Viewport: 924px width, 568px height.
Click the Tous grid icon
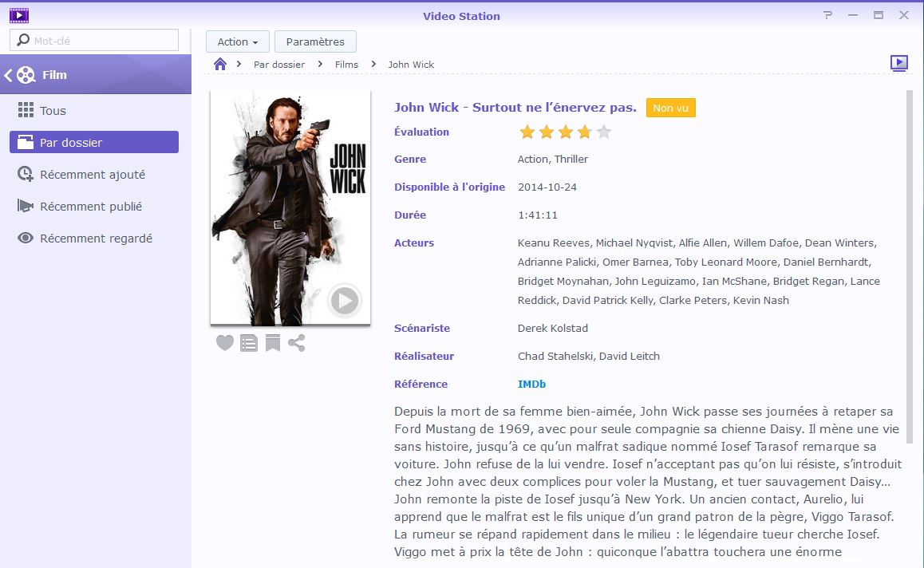(26, 110)
